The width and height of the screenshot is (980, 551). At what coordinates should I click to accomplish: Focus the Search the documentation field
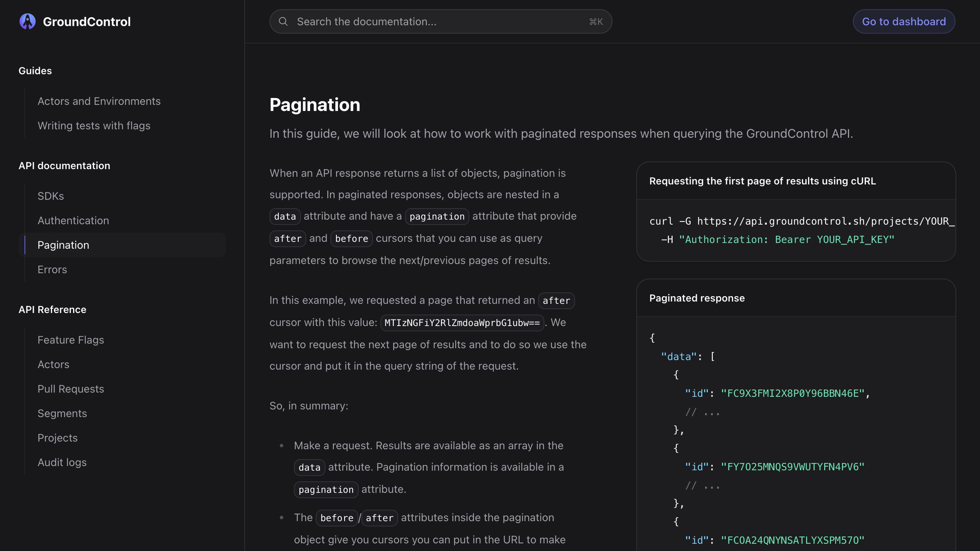tap(441, 21)
